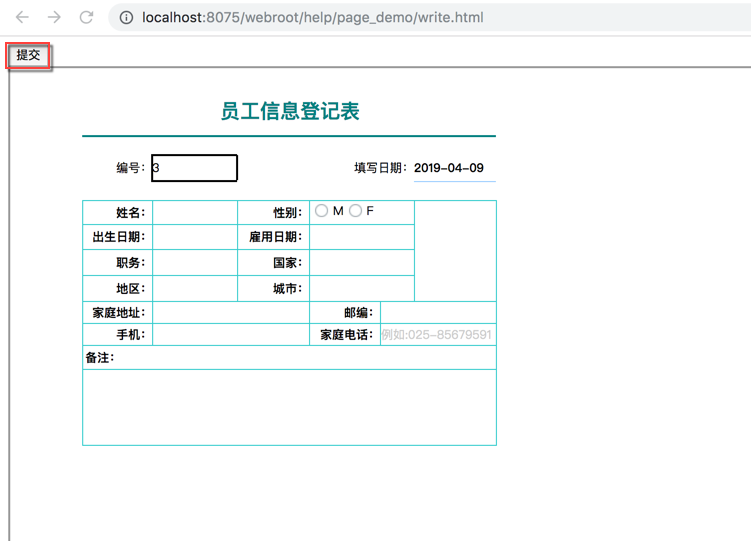Click the 提交 submit button

pos(28,55)
